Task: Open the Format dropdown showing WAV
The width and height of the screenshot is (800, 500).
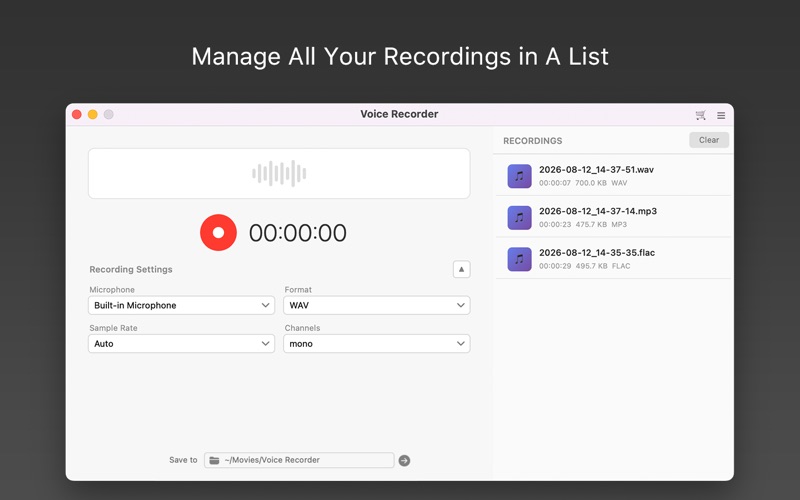Action: 377,305
